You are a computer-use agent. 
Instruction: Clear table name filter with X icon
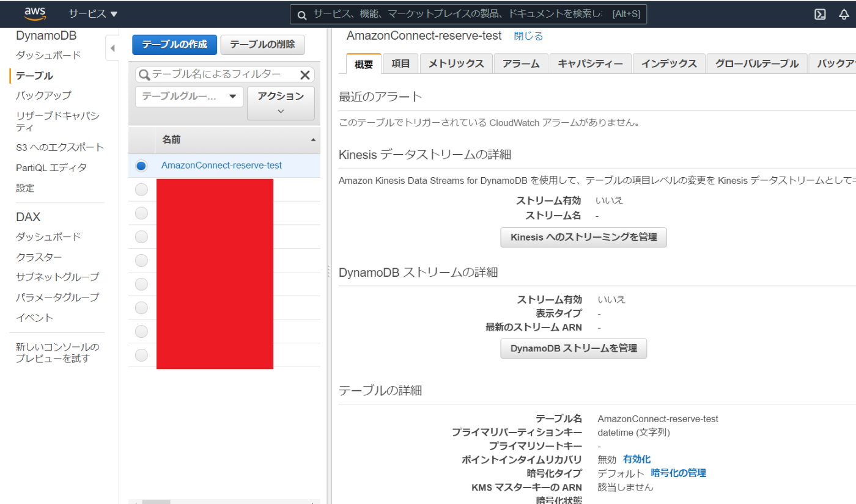tap(304, 75)
